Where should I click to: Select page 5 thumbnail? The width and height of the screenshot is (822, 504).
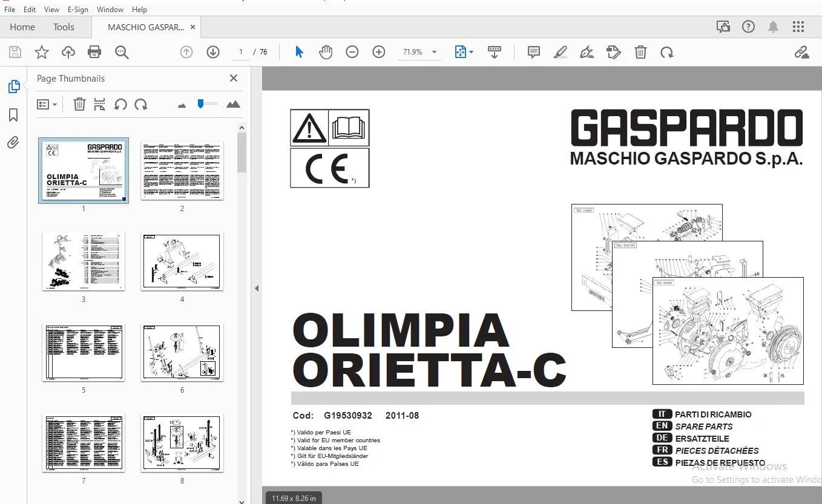(x=84, y=352)
